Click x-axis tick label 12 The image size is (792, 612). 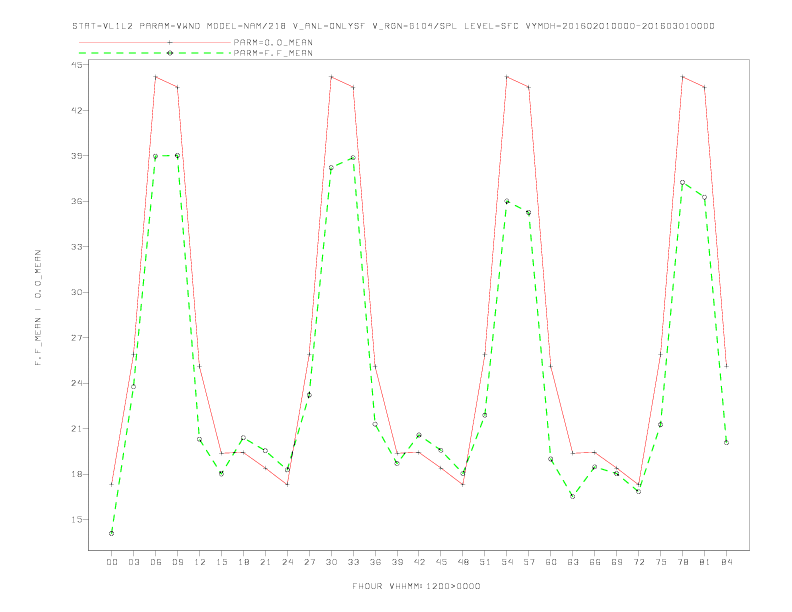click(x=200, y=562)
